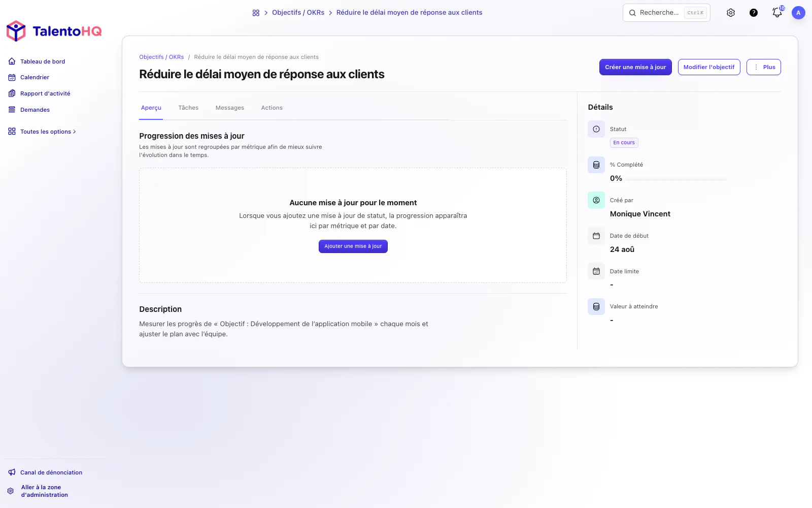Open the Plus dropdown menu
The width and height of the screenshot is (812, 508).
763,67
